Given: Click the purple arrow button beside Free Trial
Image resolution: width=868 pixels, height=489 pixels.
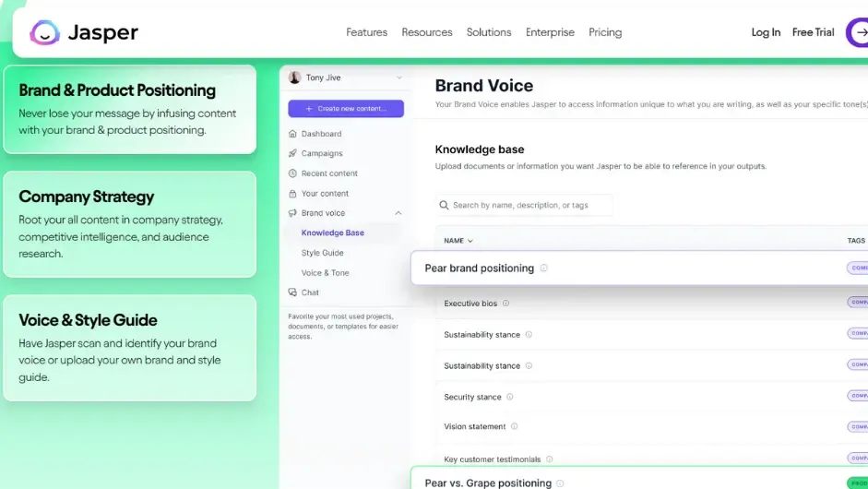Looking at the screenshot, I should click(x=858, y=32).
